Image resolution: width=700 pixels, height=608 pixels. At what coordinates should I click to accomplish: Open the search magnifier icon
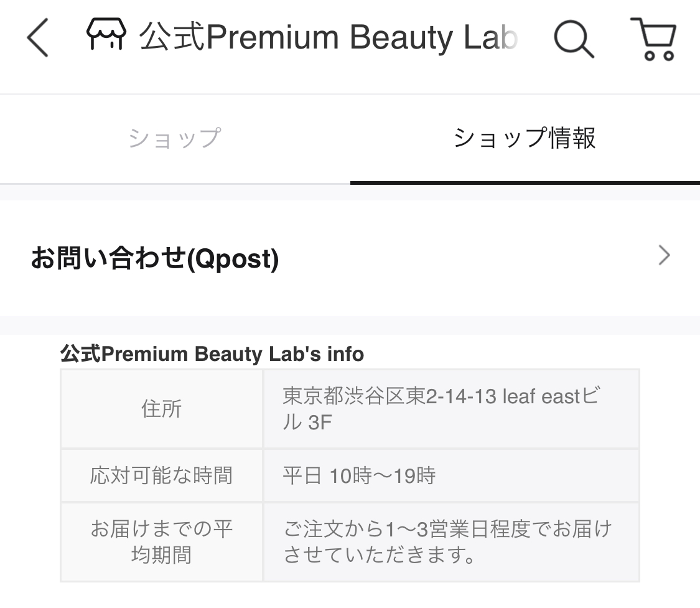coord(574,39)
